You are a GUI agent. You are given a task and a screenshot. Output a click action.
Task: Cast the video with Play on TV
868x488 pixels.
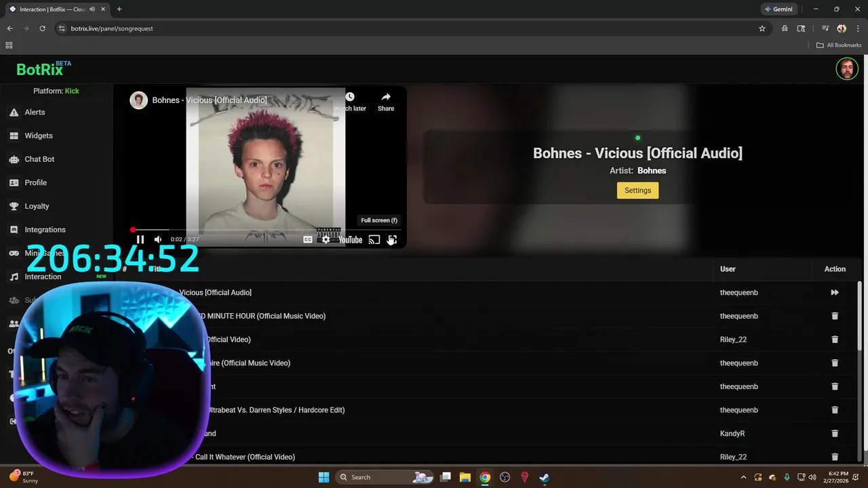pyautogui.click(x=374, y=240)
